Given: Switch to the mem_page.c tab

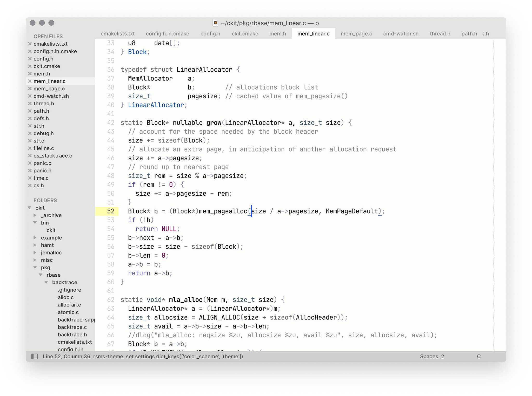Looking at the screenshot, I should [x=356, y=33].
